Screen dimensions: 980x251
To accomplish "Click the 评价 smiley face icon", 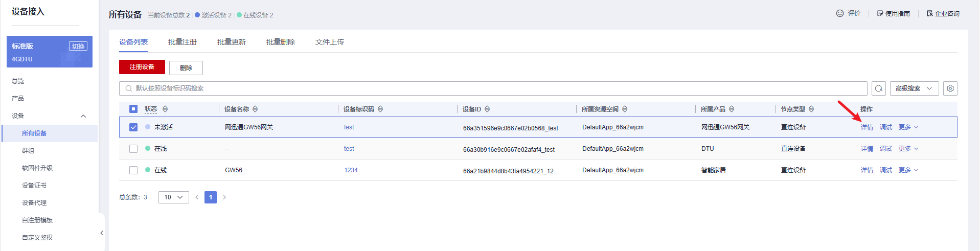I will (839, 13).
